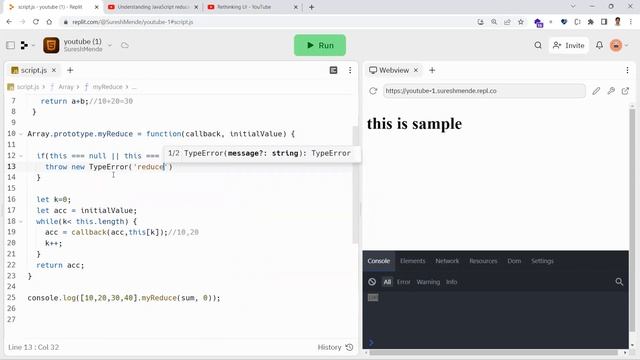Open the editor pane options menu
This screenshot has width=640, height=360.
[350, 70]
